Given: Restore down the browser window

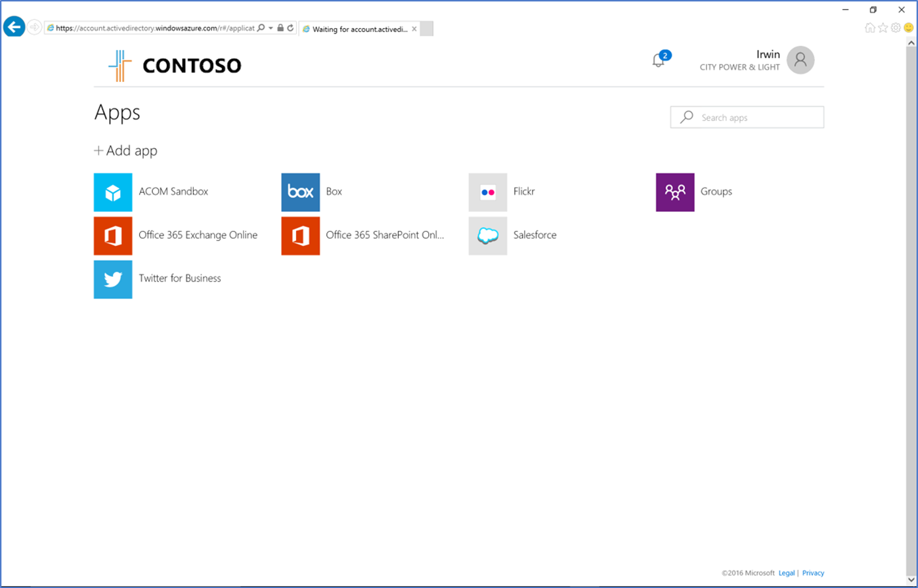Looking at the screenshot, I should tap(873, 9).
